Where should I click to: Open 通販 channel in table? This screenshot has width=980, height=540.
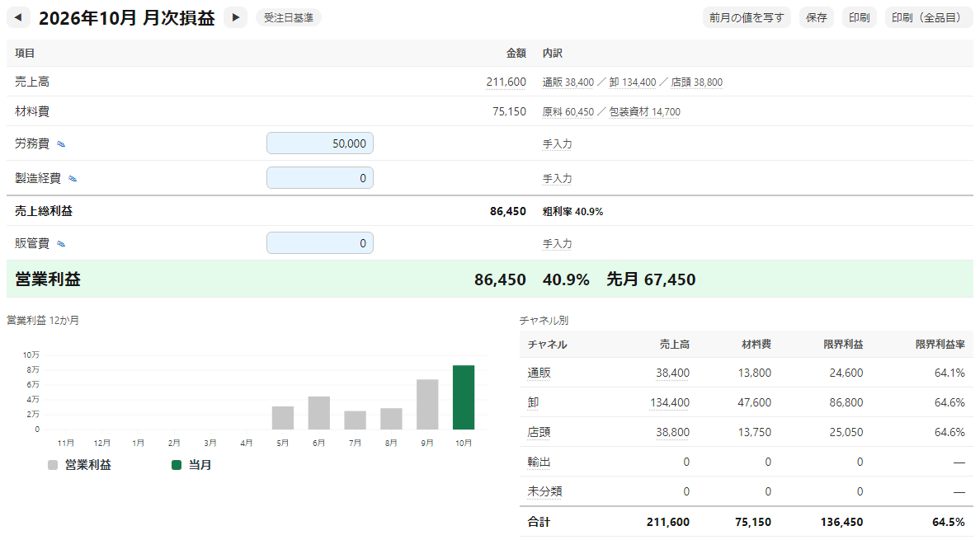click(539, 373)
